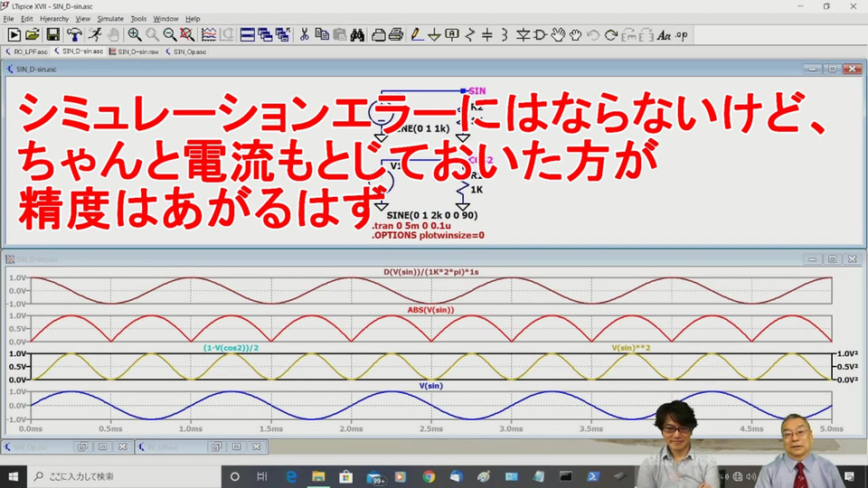Image resolution: width=868 pixels, height=488 pixels.
Task: Place a Capacitor component
Action: (x=487, y=35)
